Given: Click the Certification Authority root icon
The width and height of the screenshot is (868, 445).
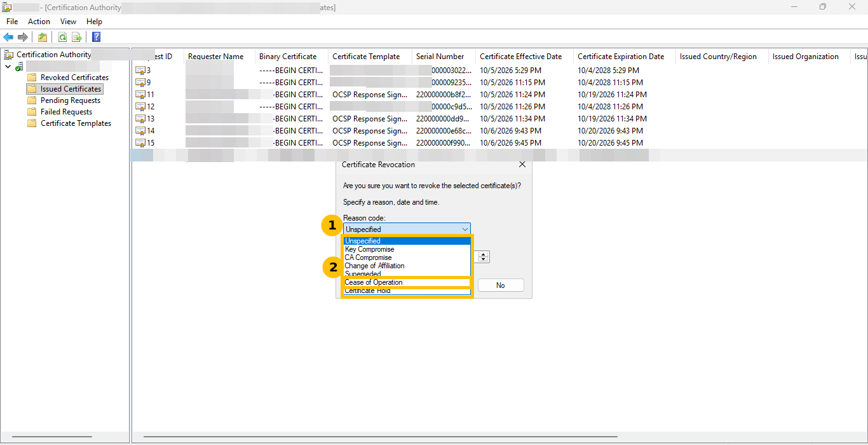Looking at the screenshot, I should pos(9,55).
